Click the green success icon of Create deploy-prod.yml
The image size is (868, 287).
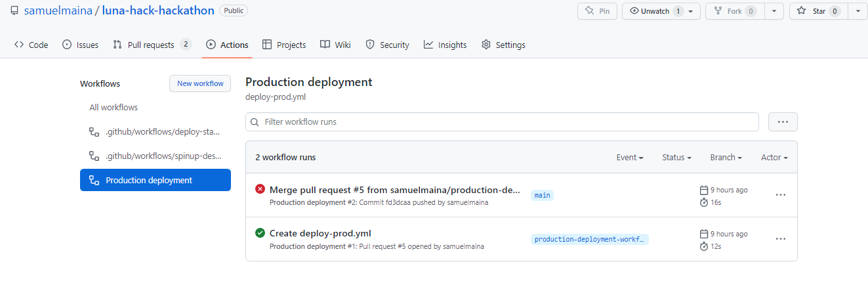pyautogui.click(x=260, y=232)
